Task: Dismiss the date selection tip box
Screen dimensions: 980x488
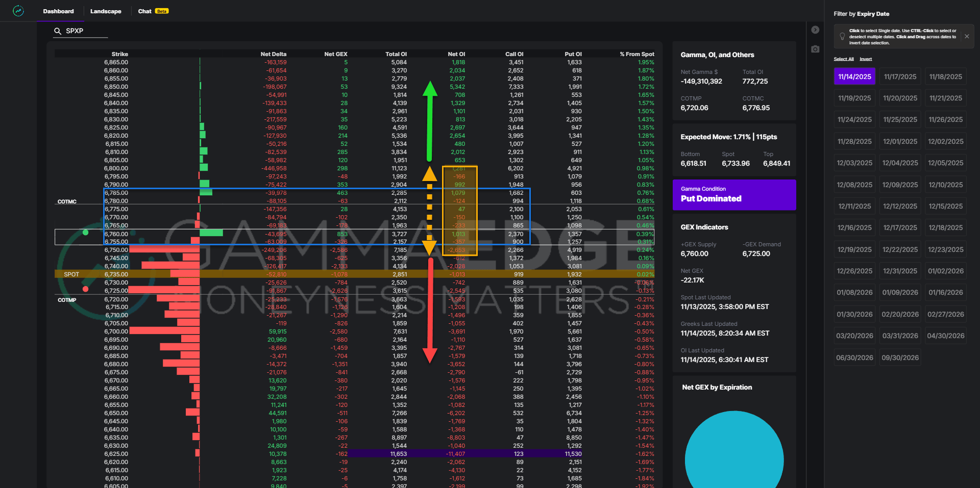Action: tap(966, 36)
